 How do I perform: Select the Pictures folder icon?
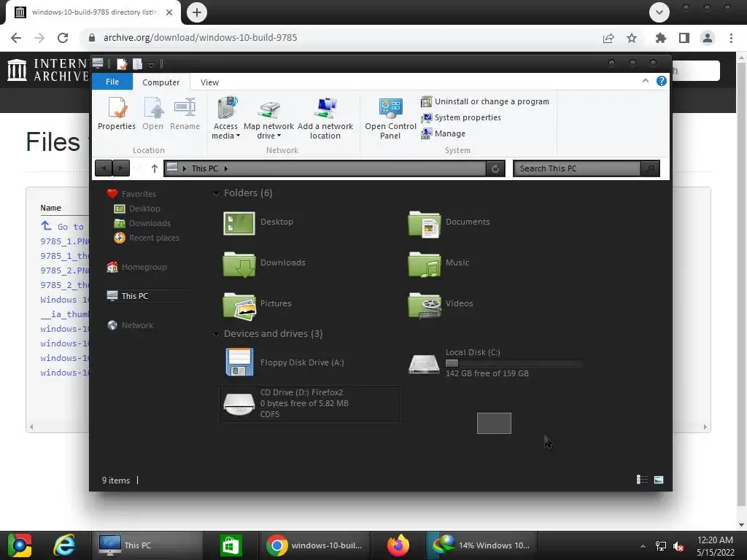click(x=239, y=305)
